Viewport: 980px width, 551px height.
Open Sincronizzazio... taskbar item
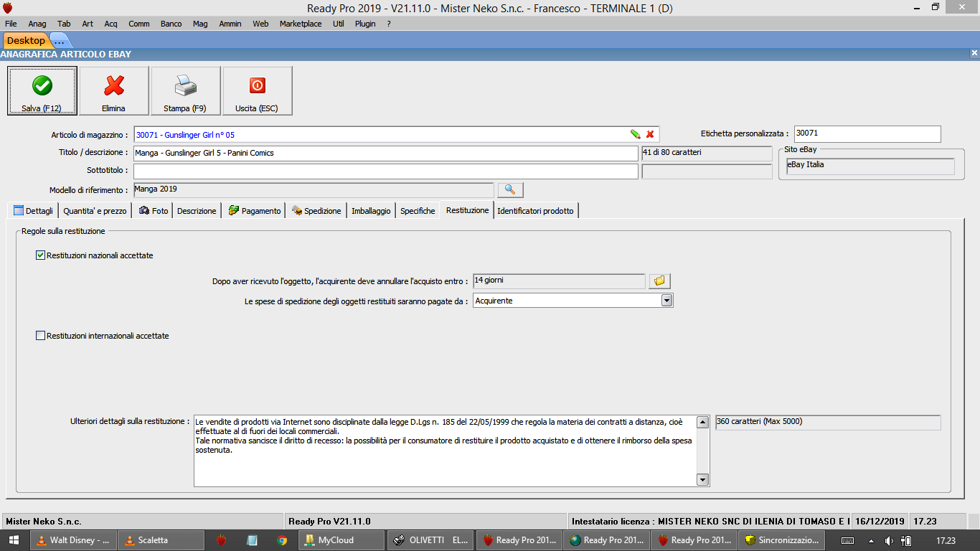tap(782, 540)
